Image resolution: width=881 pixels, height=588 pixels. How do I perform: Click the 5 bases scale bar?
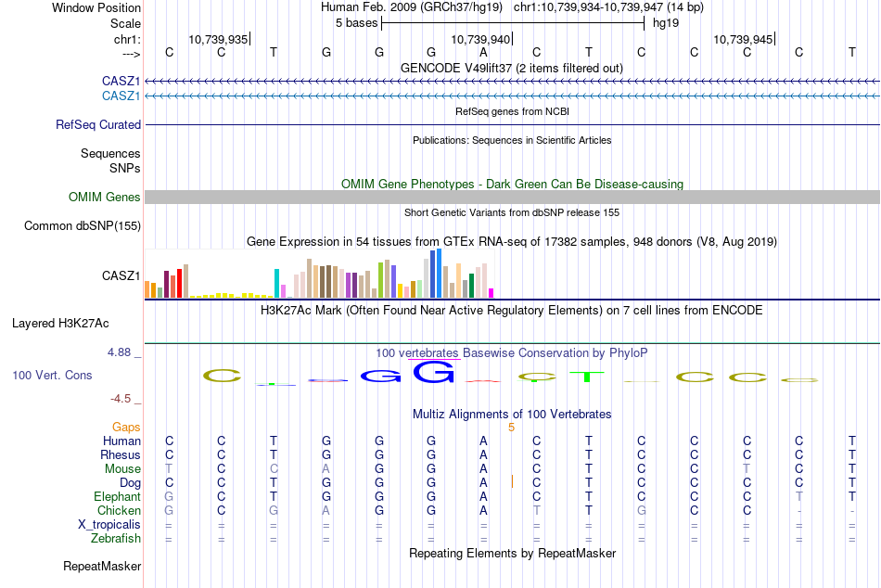[x=513, y=23]
